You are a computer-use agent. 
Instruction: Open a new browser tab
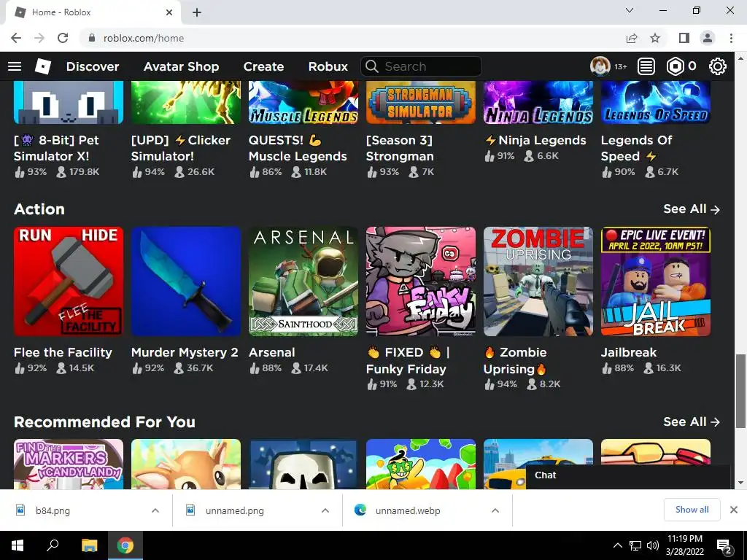click(x=197, y=12)
